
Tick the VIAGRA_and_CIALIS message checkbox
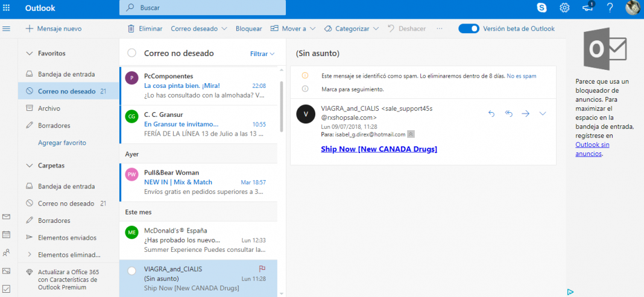coord(131,271)
